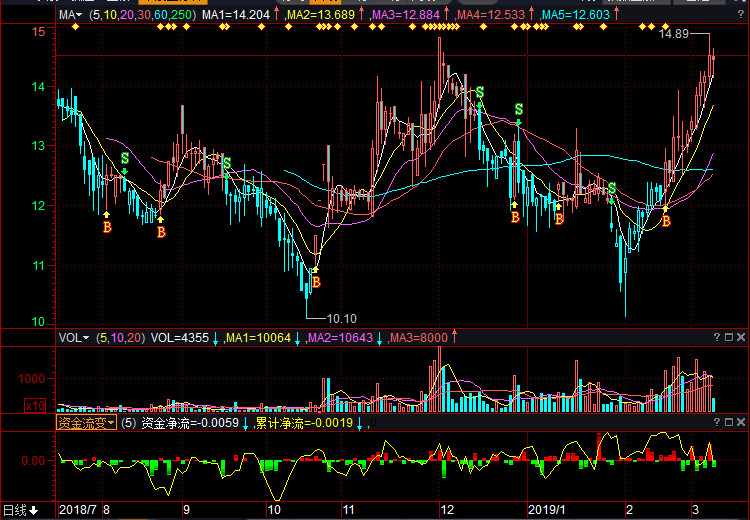Click the 14.89 high price label
This screenshot has height=520, width=750.
(674, 35)
